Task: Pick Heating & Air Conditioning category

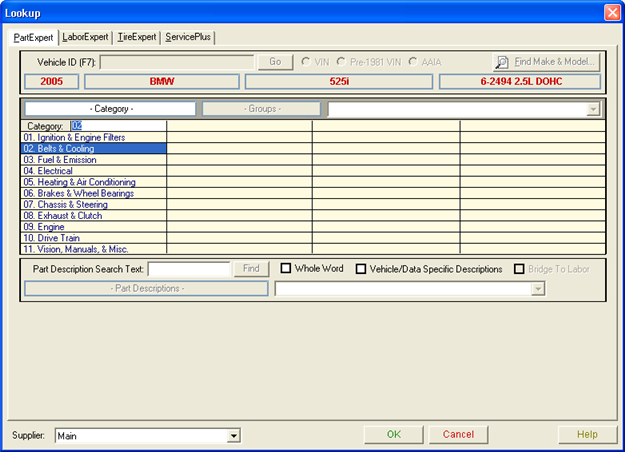Action: pyautogui.click(x=93, y=182)
